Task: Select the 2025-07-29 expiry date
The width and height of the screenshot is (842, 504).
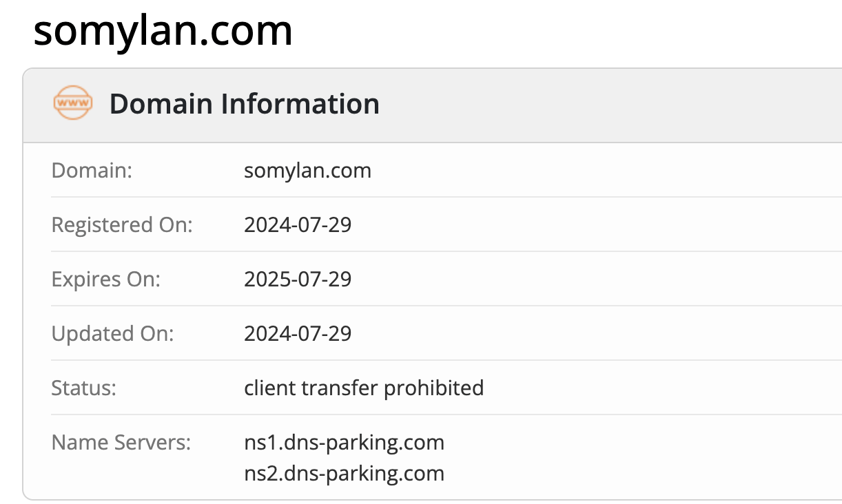Action: (x=298, y=279)
